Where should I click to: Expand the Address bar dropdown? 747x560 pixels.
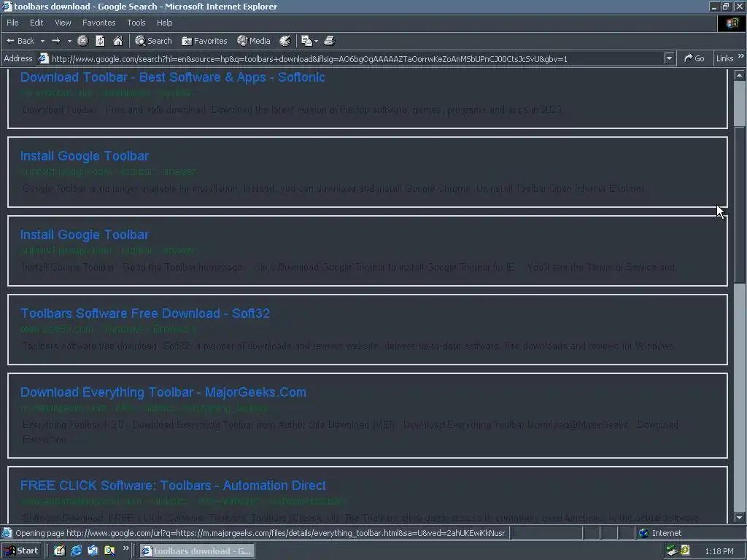click(670, 58)
